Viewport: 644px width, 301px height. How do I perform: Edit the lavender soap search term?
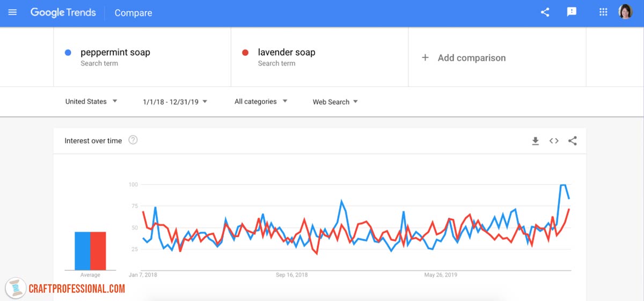point(287,53)
